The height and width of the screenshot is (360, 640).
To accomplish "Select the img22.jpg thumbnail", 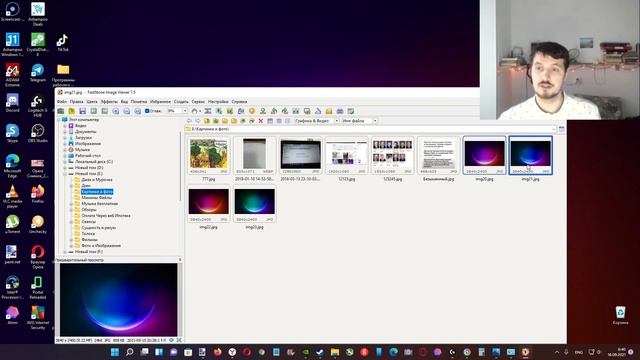I will tap(209, 204).
